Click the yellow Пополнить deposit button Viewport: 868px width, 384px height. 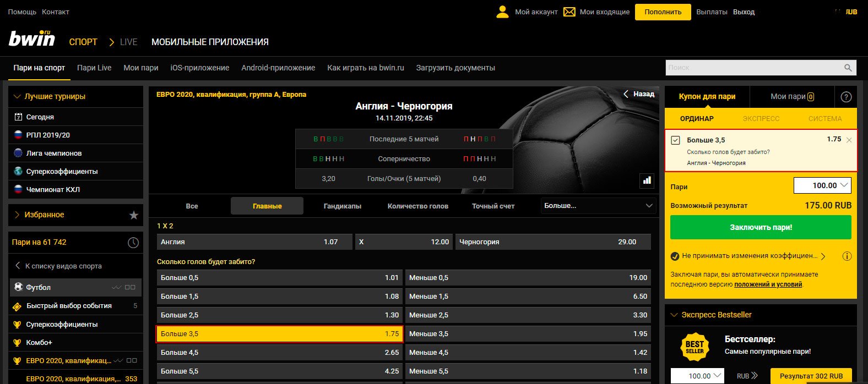point(663,12)
